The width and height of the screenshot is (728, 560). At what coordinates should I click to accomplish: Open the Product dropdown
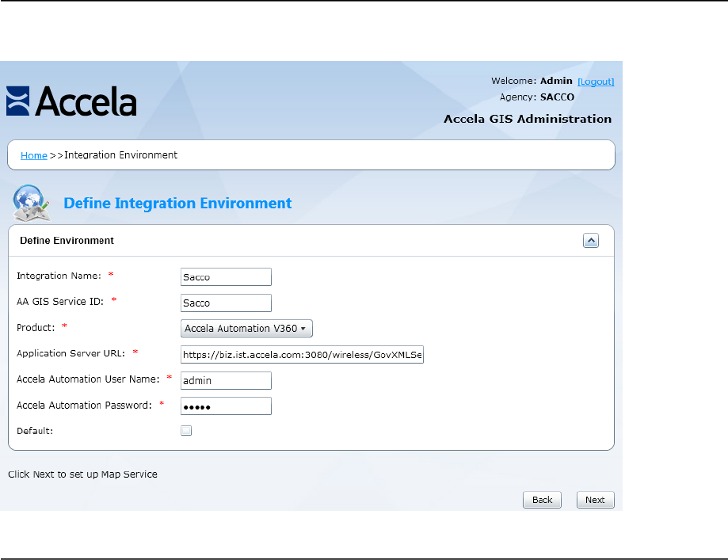point(246,328)
